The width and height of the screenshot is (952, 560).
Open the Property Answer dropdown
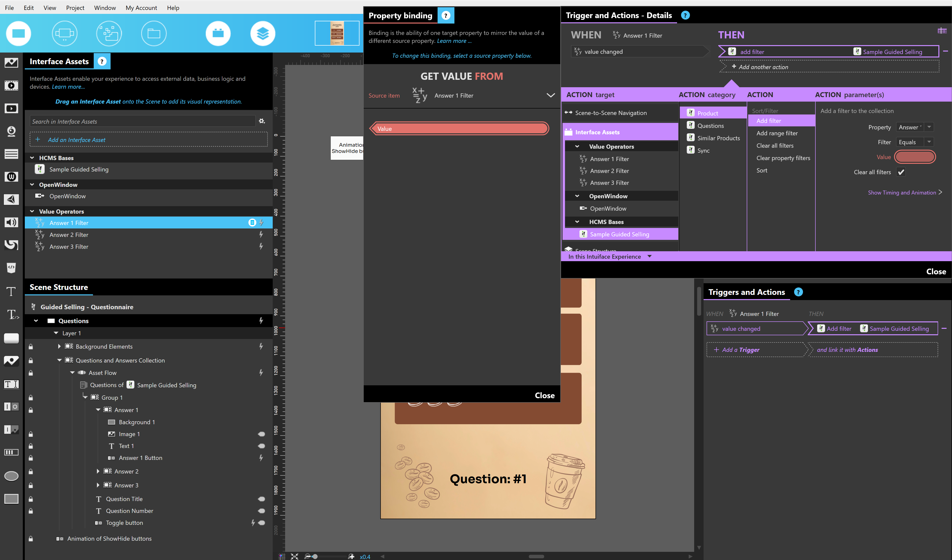[929, 127]
